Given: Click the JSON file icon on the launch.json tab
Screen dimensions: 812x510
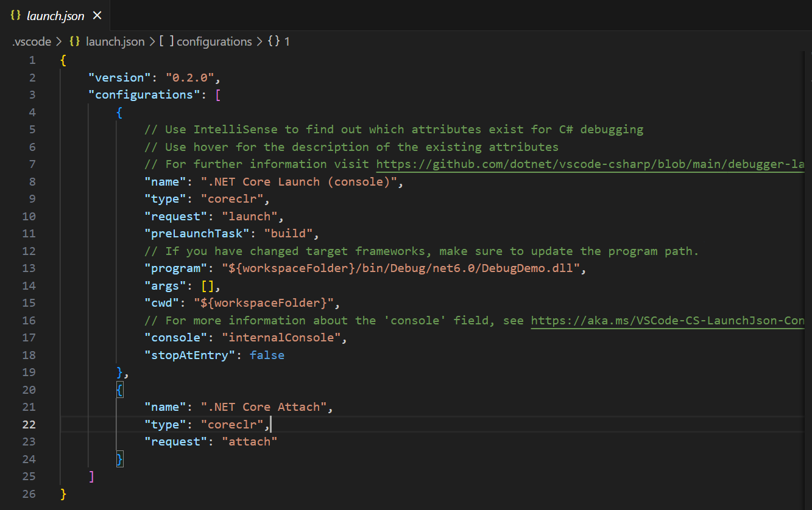Looking at the screenshot, I should 16,16.
